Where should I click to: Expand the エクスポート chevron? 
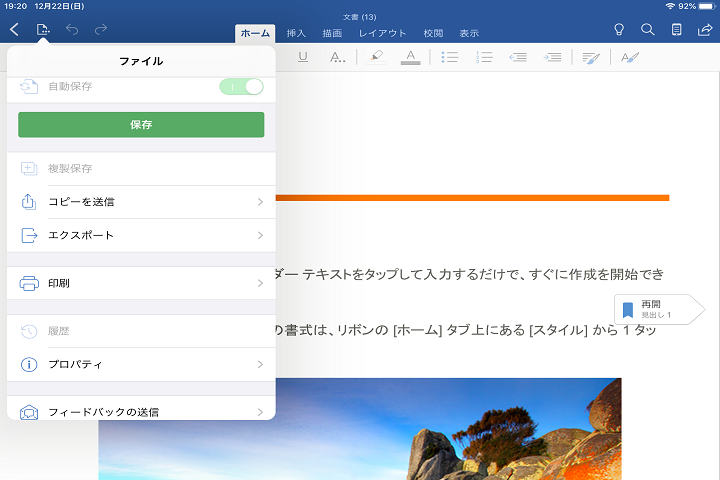click(x=260, y=235)
